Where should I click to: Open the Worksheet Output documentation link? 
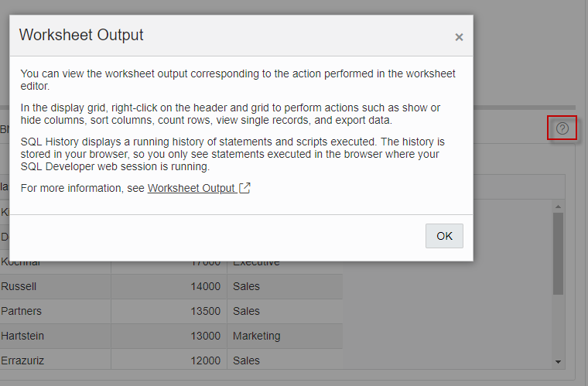192,188
